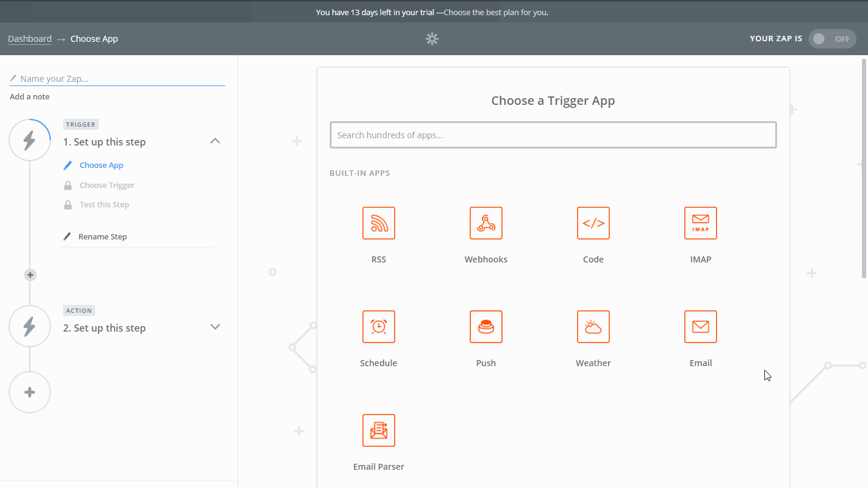Image resolution: width=868 pixels, height=488 pixels.
Task: Click the BUILT-IN APPS section header
Action: (360, 173)
